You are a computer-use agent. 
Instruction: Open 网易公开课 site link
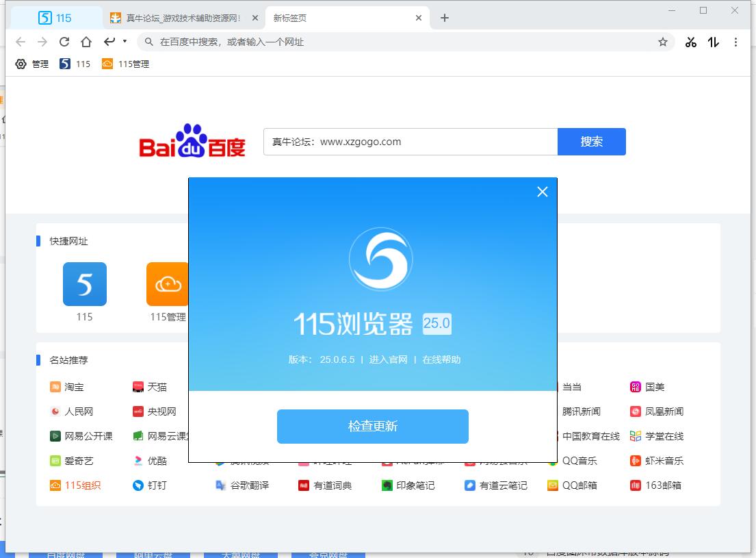[81, 436]
